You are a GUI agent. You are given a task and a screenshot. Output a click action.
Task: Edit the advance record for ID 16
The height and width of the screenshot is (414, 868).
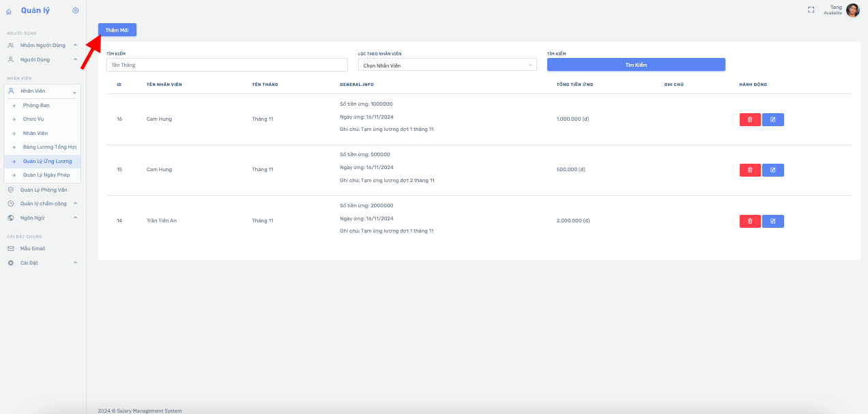click(772, 119)
